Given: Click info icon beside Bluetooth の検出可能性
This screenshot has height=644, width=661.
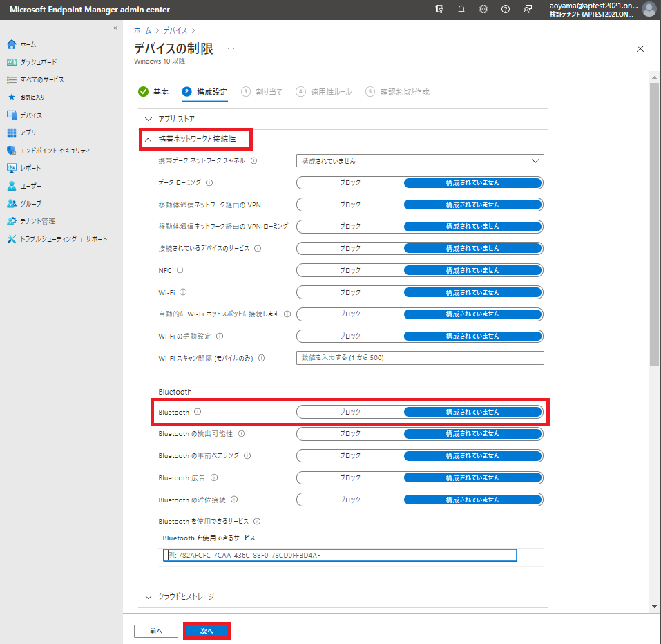Looking at the screenshot, I should (242, 433).
